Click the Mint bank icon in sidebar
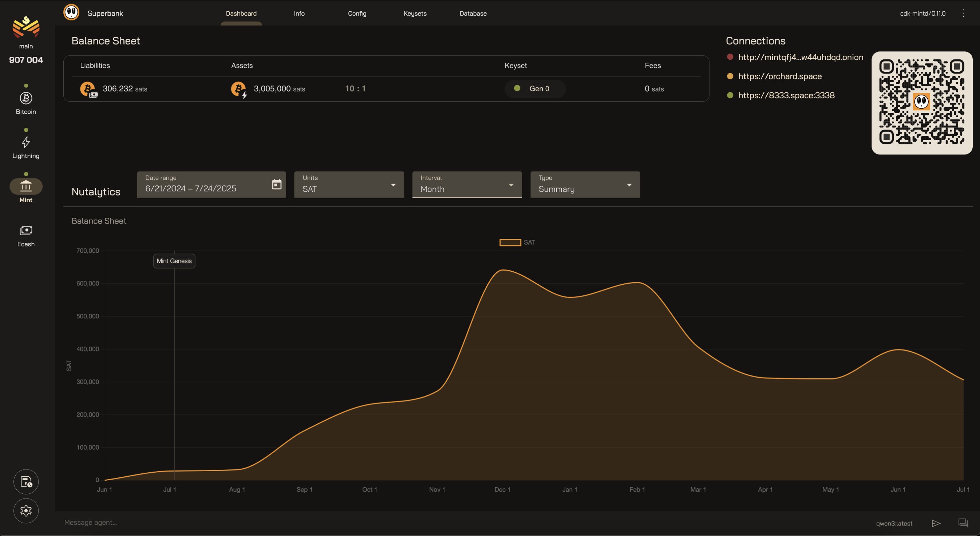The width and height of the screenshot is (980, 536). coord(26,186)
